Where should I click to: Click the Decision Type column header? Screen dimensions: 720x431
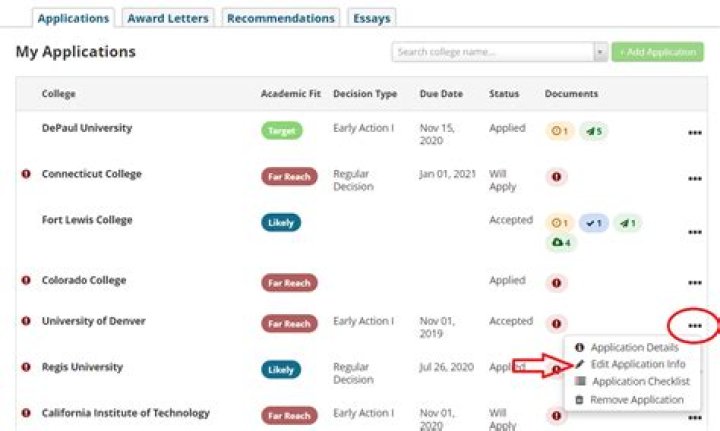(x=365, y=94)
